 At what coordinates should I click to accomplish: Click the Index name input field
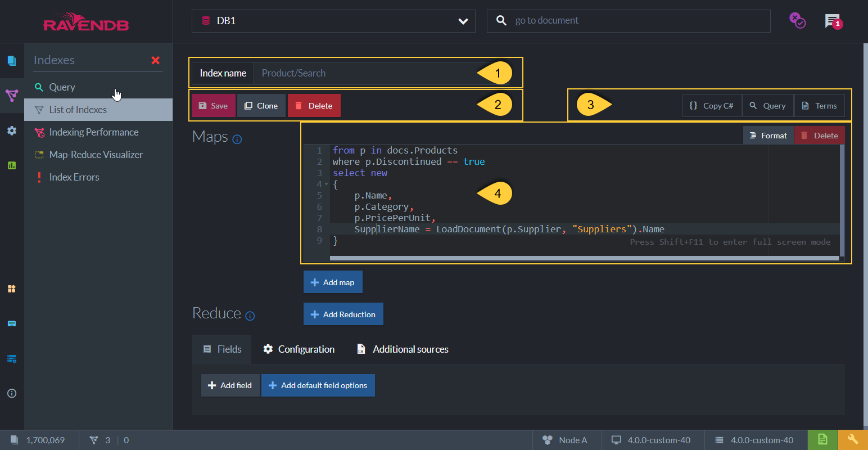coord(381,73)
